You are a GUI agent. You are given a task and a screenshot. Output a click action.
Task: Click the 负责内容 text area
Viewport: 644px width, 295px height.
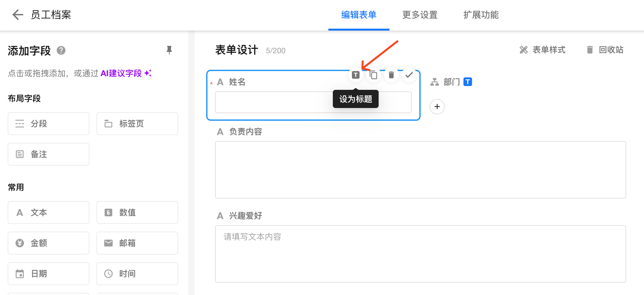point(420,170)
